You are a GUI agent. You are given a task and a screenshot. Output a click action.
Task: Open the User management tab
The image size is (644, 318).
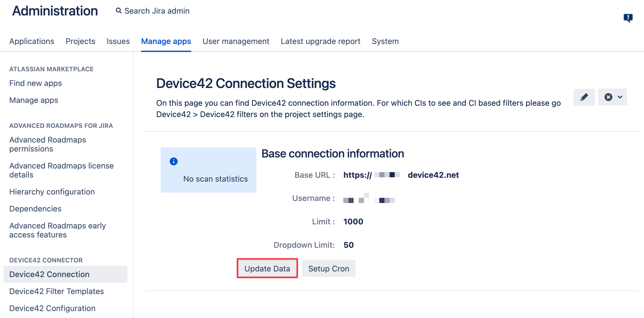236,41
